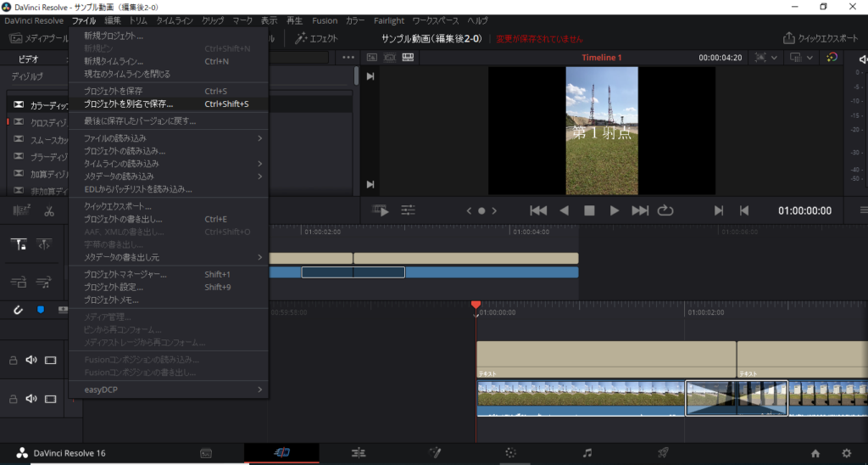868x465 pixels.
Task: Click the boring detector zzz icon
Action: point(20,210)
